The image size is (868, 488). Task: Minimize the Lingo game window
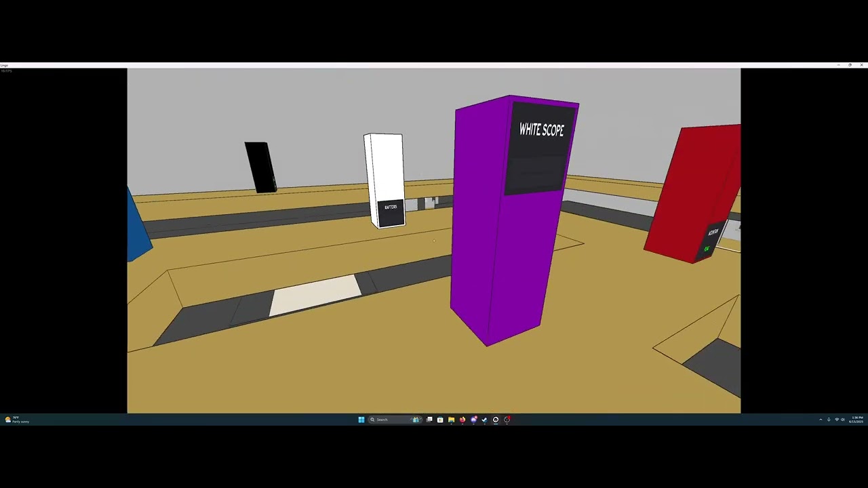(839, 65)
